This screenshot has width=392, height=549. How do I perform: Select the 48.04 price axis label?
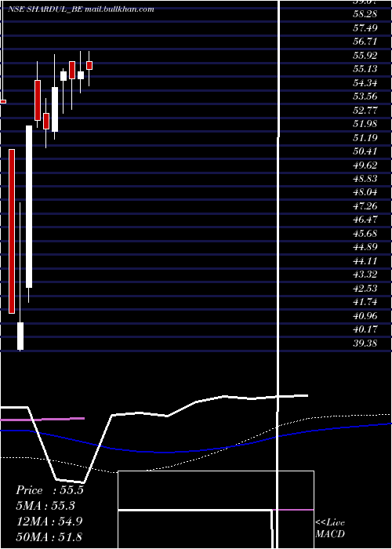click(x=365, y=192)
